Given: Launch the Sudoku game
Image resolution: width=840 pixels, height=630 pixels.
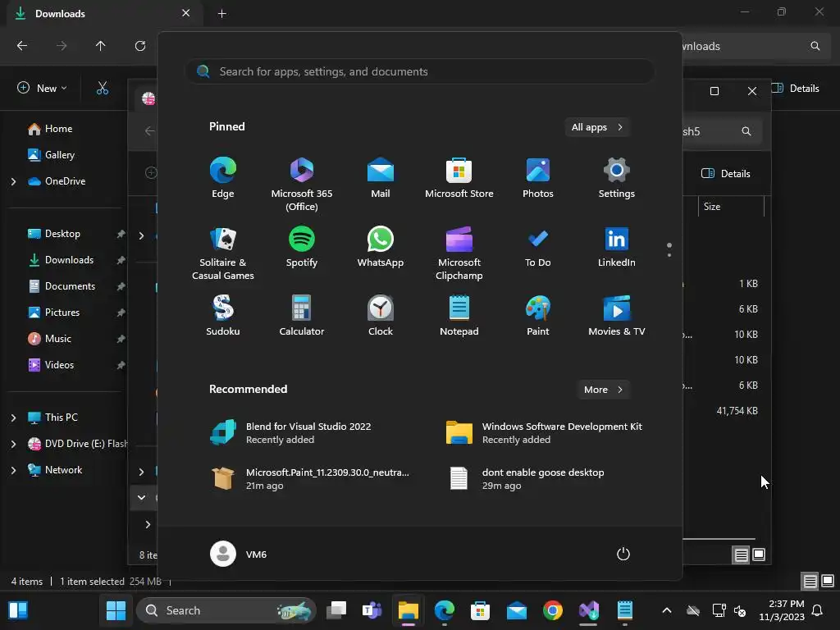Looking at the screenshot, I should [x=223, y=316].
